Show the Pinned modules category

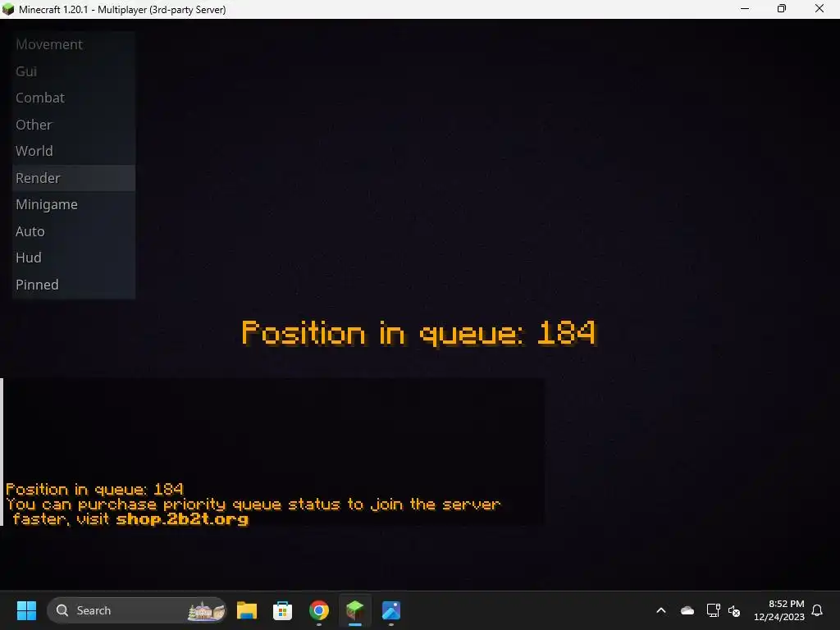73,285
